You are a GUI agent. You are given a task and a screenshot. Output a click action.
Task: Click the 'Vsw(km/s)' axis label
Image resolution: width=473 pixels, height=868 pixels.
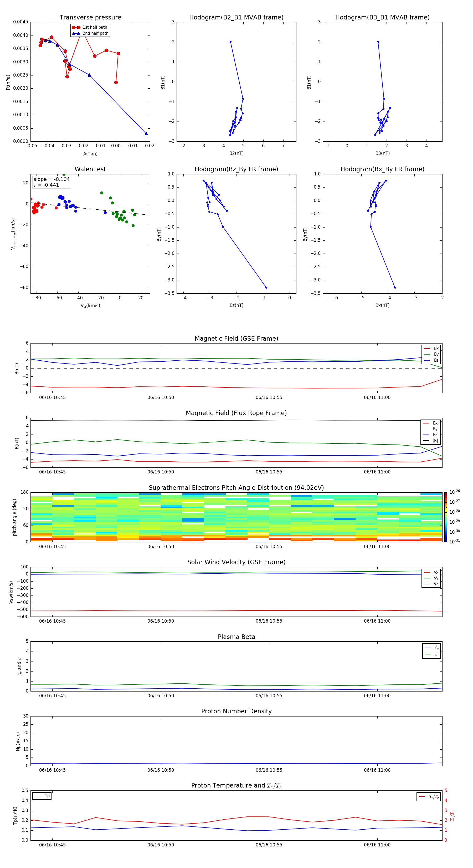11,592
